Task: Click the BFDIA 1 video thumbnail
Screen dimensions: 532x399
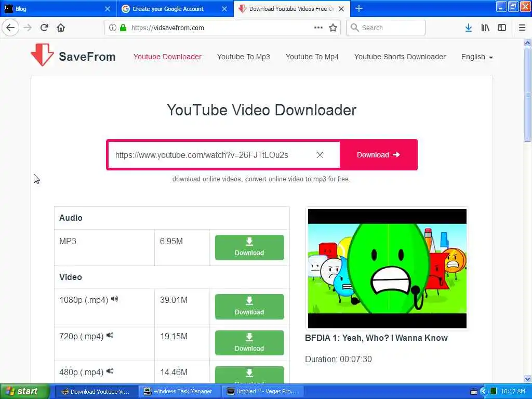Action: click(387, 269)
